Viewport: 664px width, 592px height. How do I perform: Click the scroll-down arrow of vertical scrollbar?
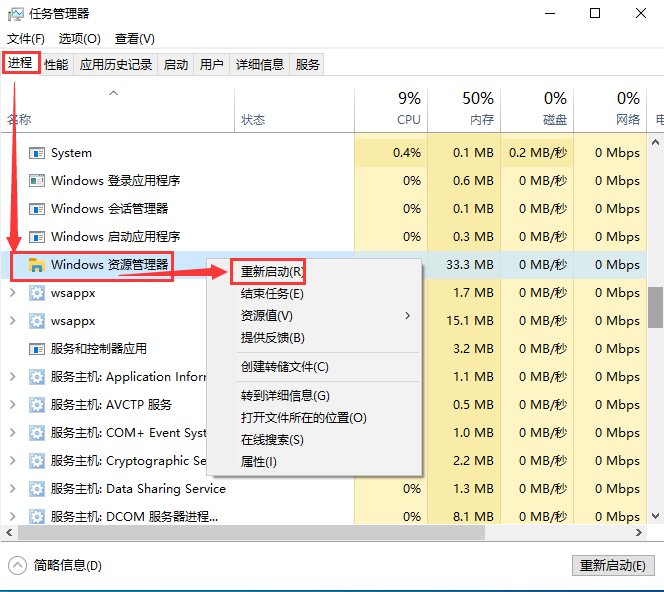click(x=656, y=516)
